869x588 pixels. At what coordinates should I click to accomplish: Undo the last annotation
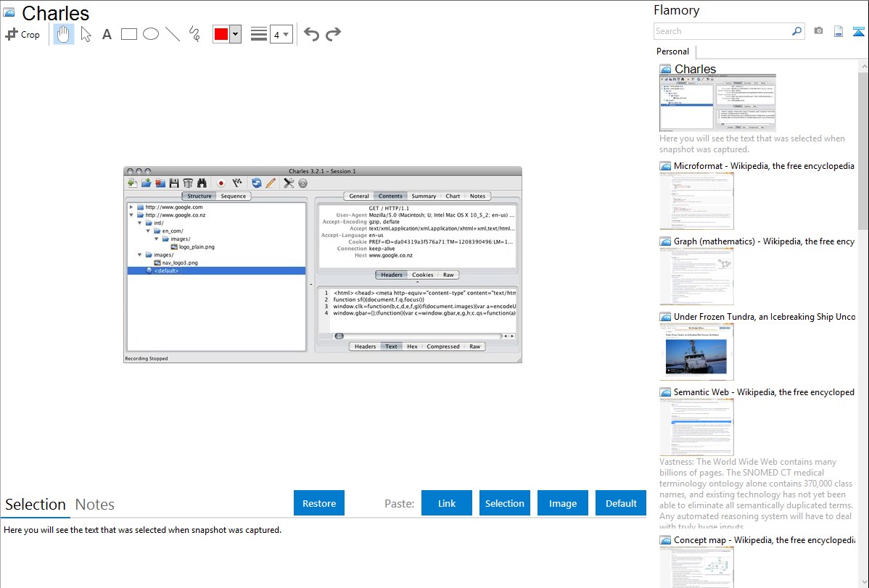pyautogui.click(x=311, y=34)
